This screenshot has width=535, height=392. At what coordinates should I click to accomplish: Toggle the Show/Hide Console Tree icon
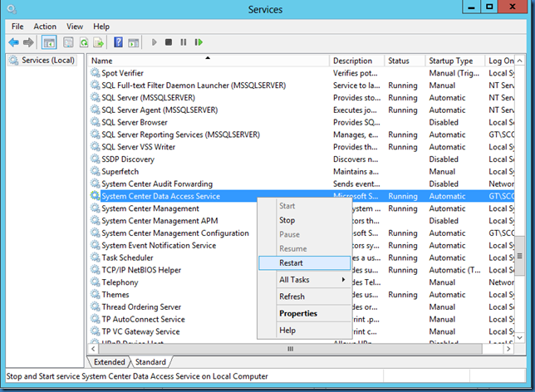click(x=49, y=42)
